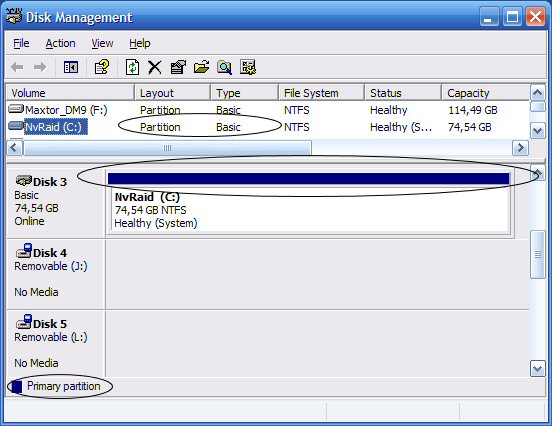Click the Open folder toolbar icon
552x426 pixels.
[x=201, y=67]
